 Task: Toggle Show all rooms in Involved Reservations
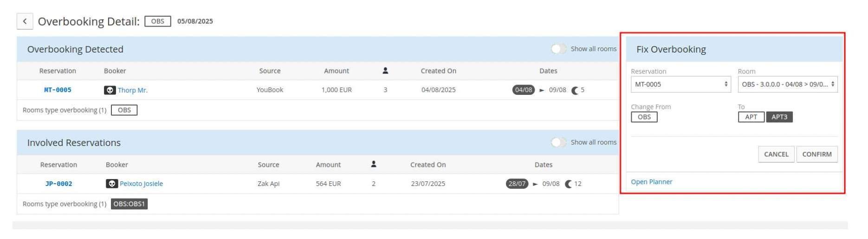point(558,142)
